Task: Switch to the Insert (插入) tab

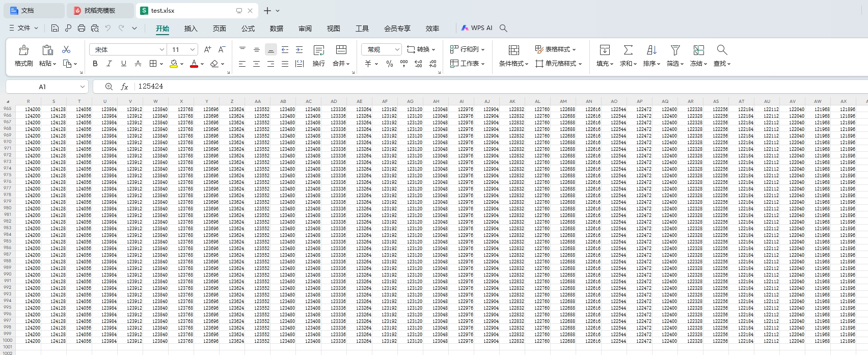Action: (x=191, y=29)
